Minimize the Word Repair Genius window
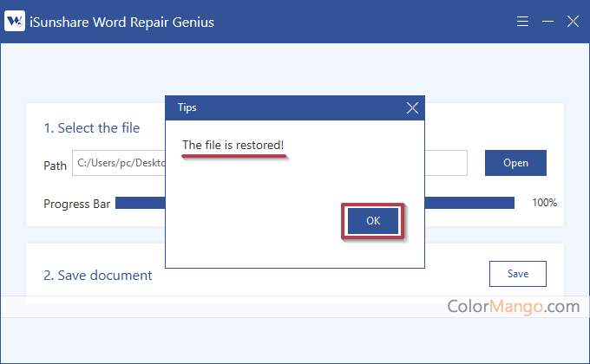Screen dimensions: 590x364 (x=547, y=22)
